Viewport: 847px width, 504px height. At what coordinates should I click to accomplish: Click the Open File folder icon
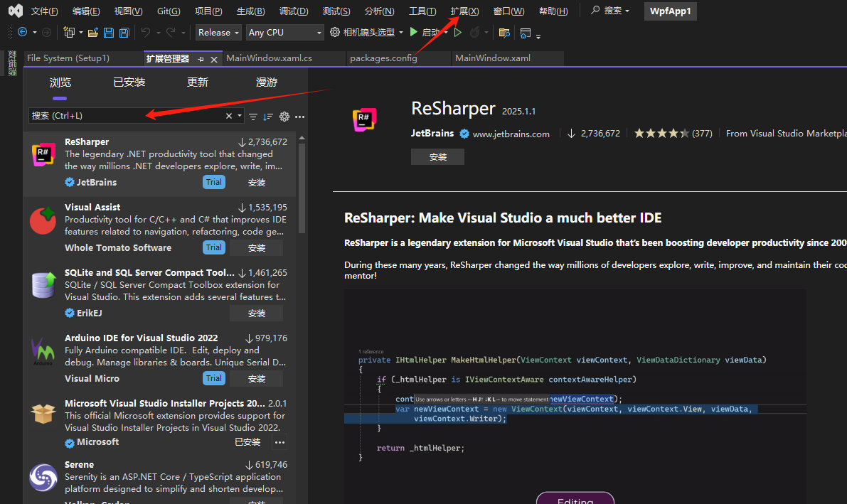[93, 33]
